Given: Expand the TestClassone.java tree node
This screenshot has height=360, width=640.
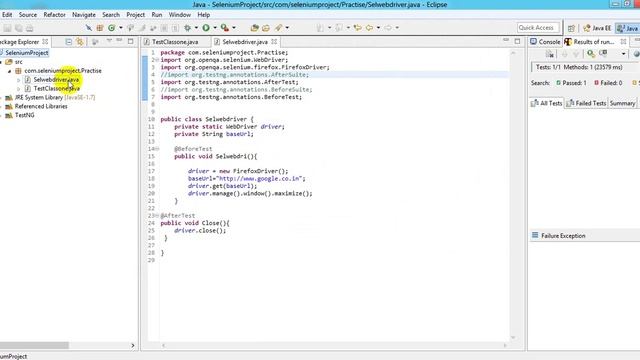Looking at the screenshot, I should click(18, 89).
